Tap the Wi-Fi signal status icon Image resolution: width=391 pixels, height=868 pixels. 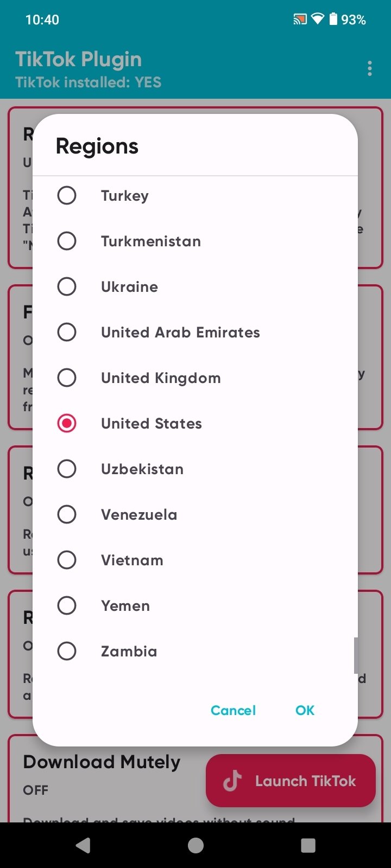(x=317, y=20)
